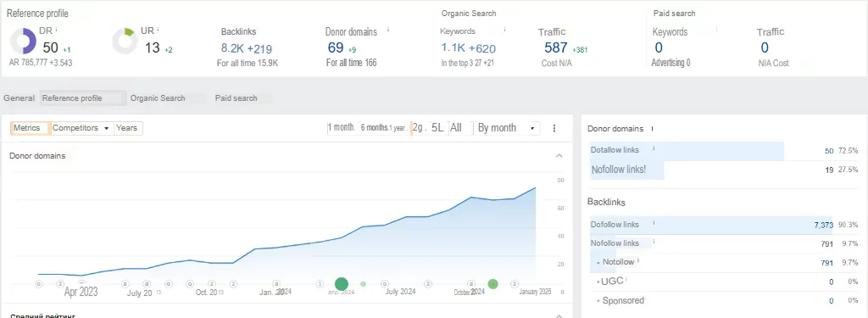Click the green UR donut chart

[125, 42]
